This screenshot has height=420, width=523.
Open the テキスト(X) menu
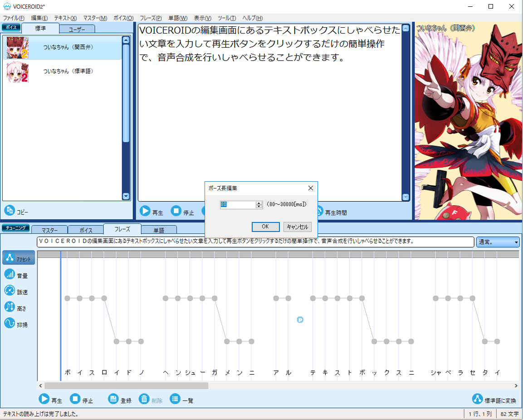coord(65,18)
